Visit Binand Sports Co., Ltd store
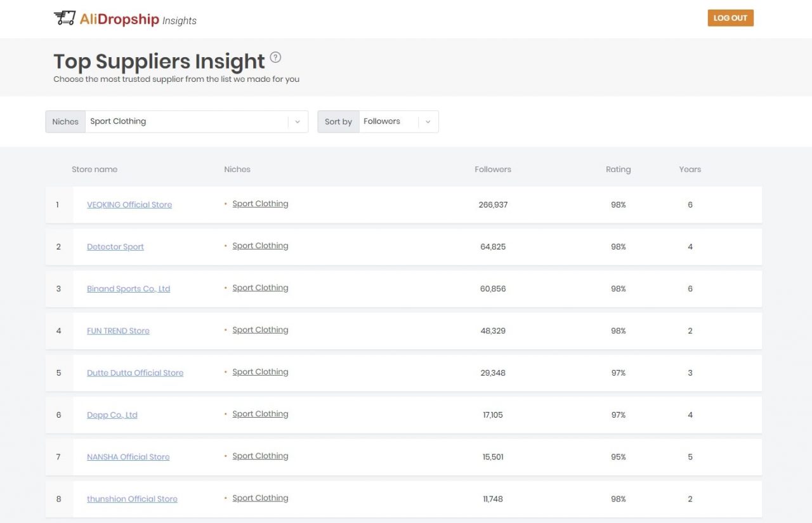Viewport: 812px width, 523px height. pyautogui.click(x=128, y=289)
